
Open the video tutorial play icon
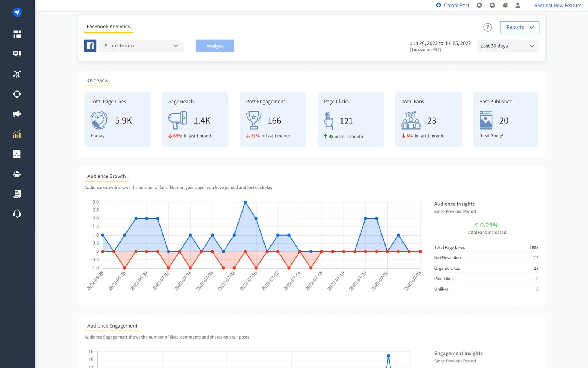point(479,5)
